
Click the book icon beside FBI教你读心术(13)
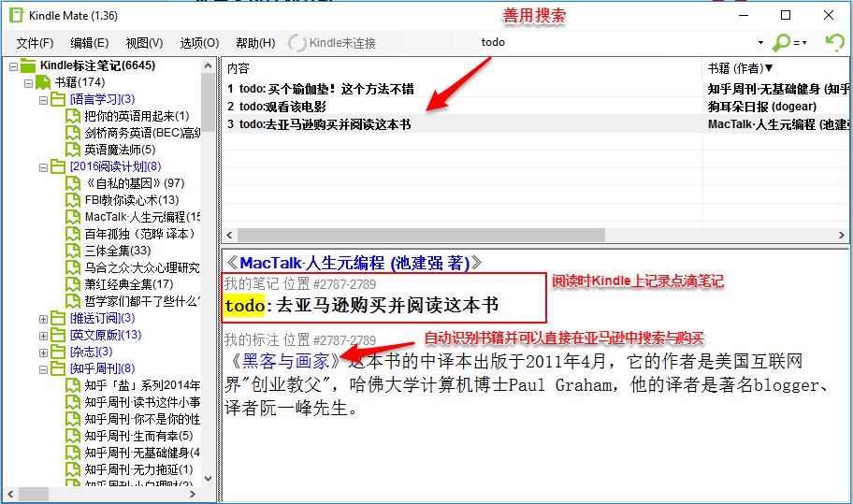click(x=72, y=201)
